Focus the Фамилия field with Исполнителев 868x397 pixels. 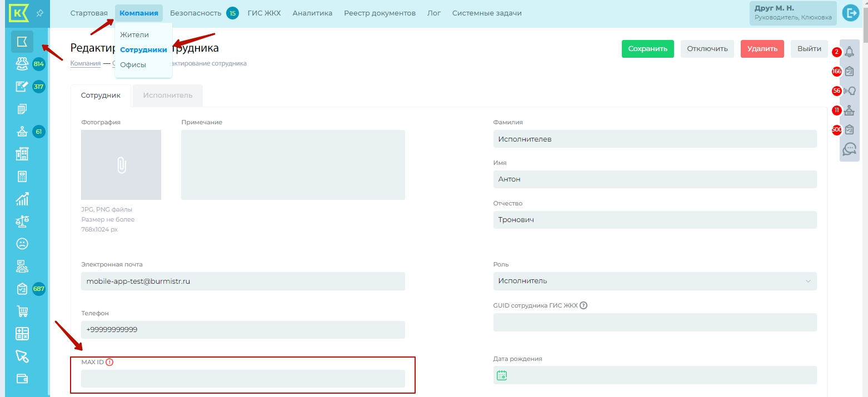click(655, 139)
